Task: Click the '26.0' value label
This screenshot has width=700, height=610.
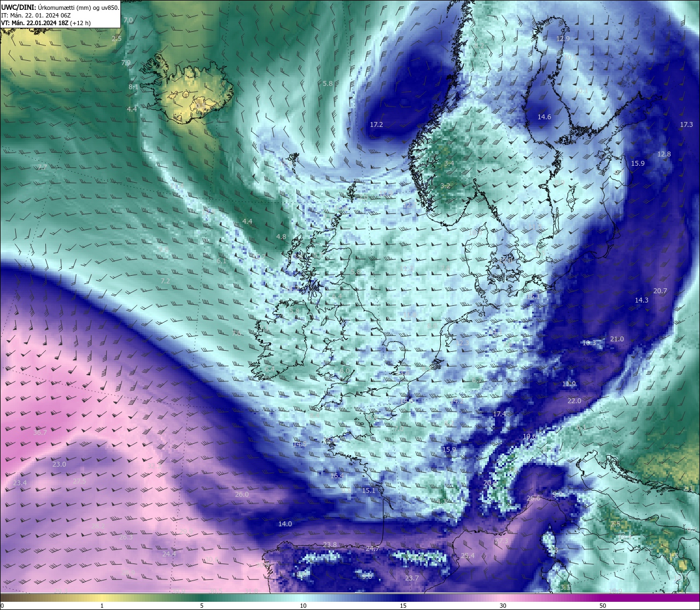Action: click(242, 495)
